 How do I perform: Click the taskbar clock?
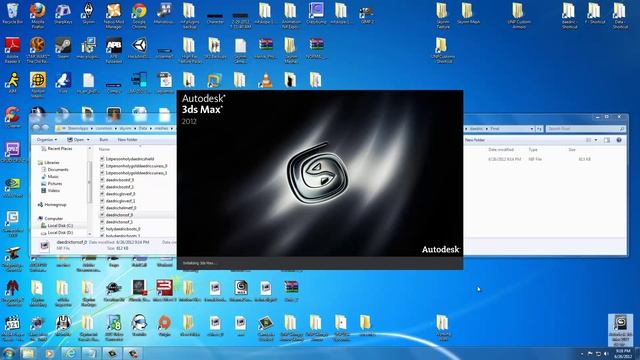coord(623,353)
